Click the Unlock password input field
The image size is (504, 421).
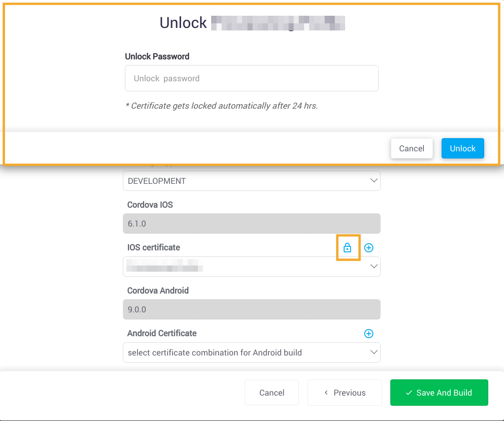252,78
